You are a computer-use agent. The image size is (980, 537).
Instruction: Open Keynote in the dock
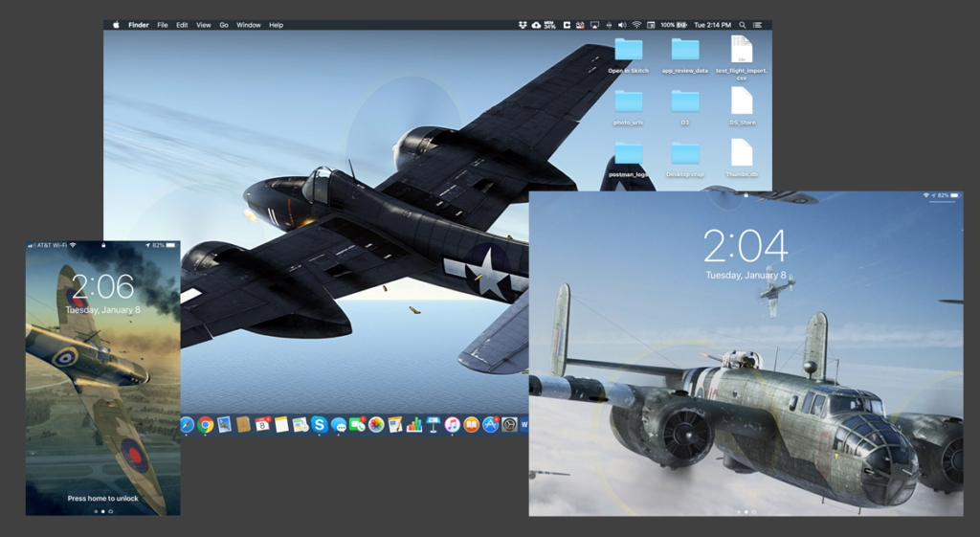[x=434, y=424]
